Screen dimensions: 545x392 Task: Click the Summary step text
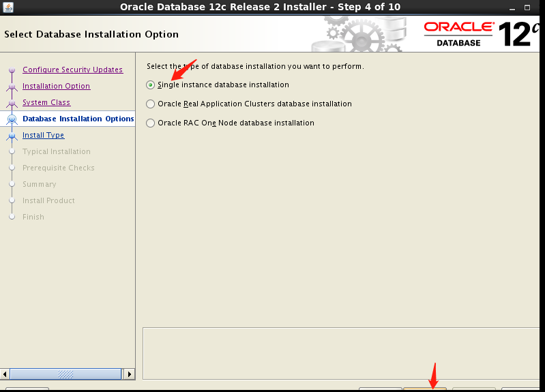(x=40, y=184)
